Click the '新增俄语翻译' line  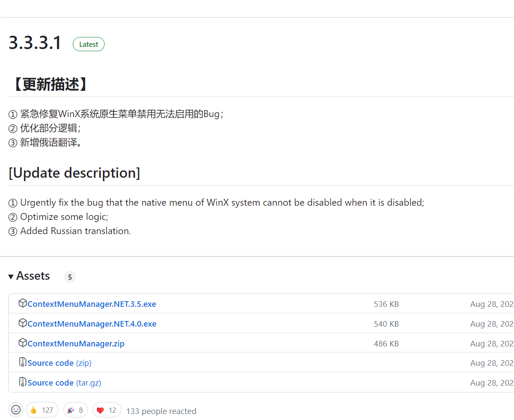[x=45, y=142]
